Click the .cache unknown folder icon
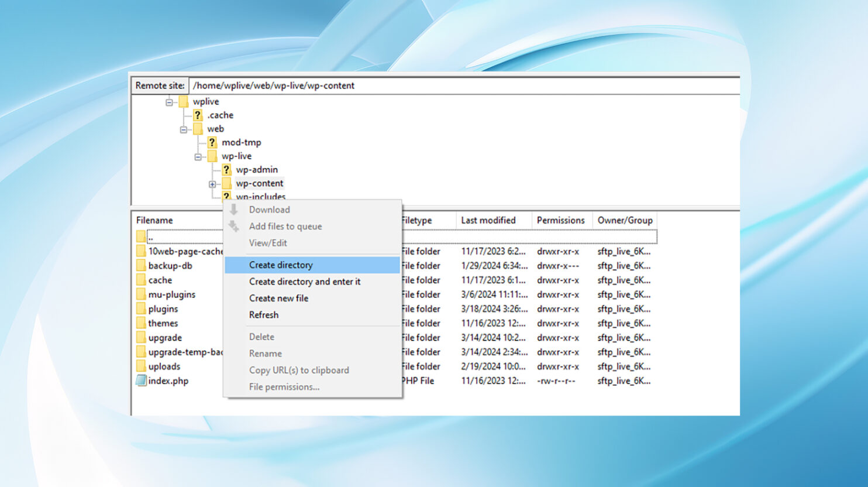 (198, 115)
